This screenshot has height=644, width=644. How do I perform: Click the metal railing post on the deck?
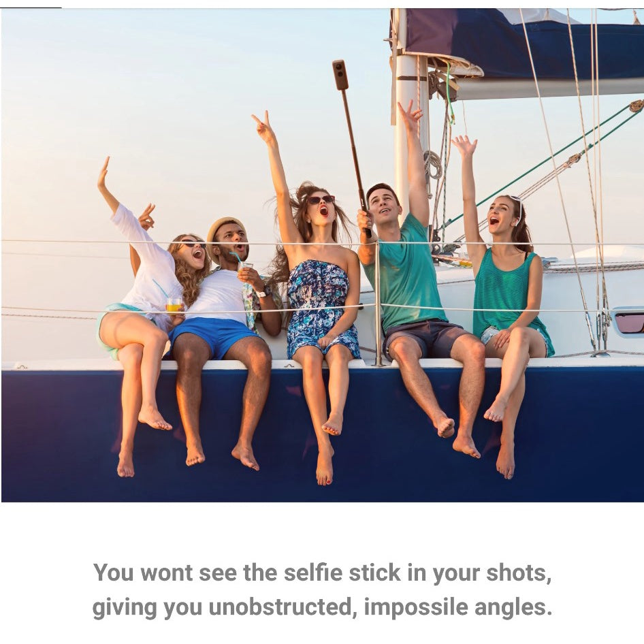378,304
